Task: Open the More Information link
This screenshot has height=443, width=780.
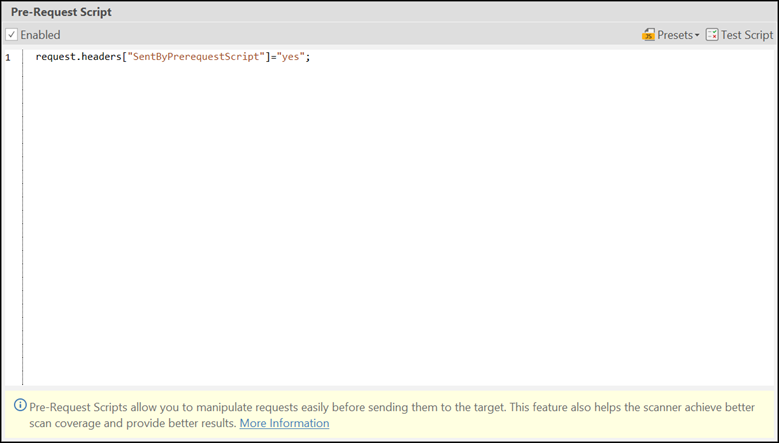Action: click(284, 423)
